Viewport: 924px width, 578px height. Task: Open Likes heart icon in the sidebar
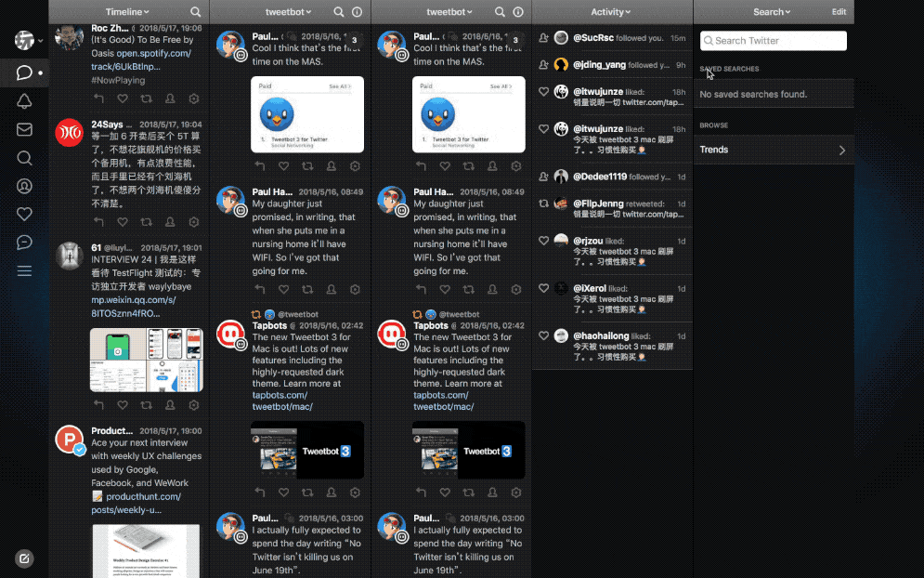click(x=24, y=214)
